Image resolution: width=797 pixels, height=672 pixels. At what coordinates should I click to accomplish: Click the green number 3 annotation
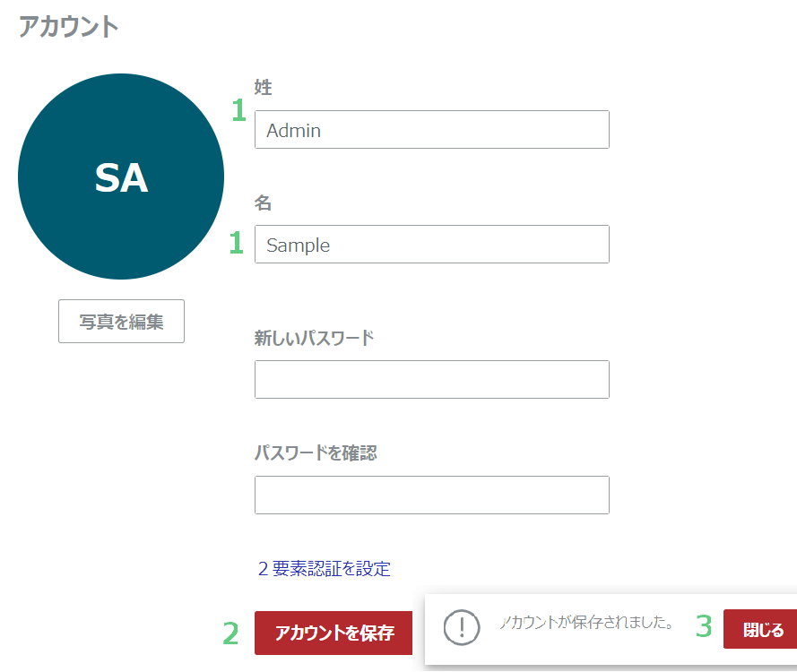704,625
